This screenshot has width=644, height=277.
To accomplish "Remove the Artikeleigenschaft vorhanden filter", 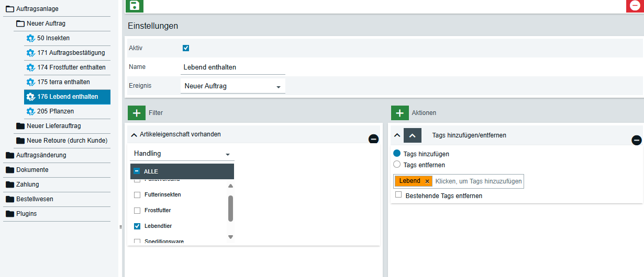I will (373, 139).
